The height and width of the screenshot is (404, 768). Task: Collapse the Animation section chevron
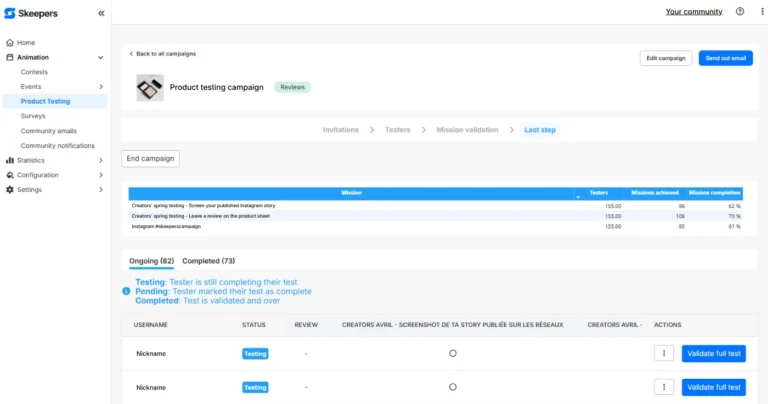coord(100,57)
